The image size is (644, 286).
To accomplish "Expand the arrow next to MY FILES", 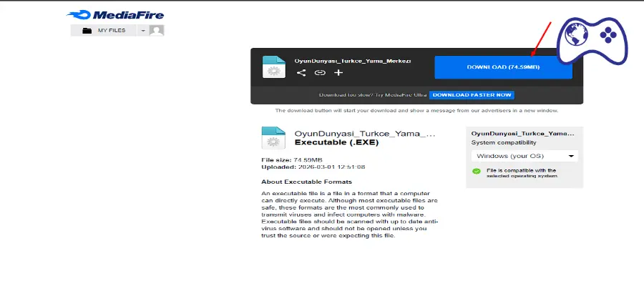I will (143, 31).
